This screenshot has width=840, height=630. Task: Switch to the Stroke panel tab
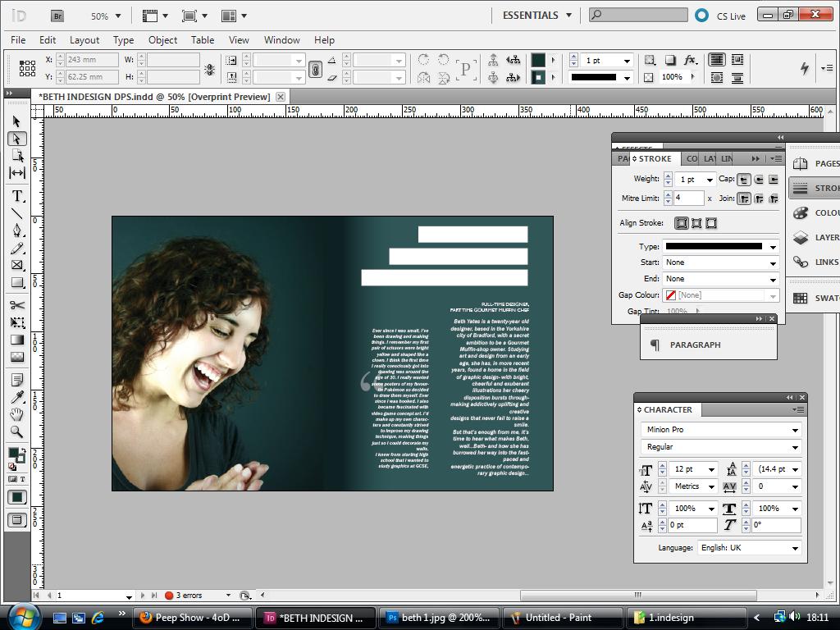point(656,158)
